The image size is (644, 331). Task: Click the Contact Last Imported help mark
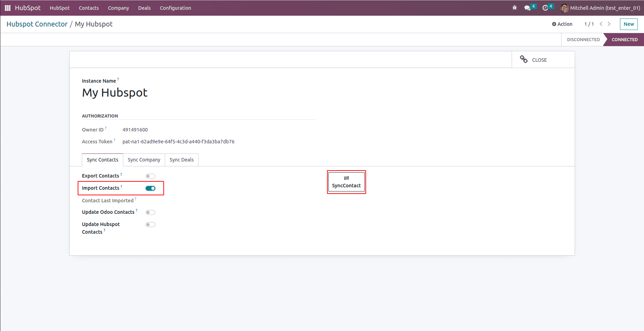[x=135, y=198]
